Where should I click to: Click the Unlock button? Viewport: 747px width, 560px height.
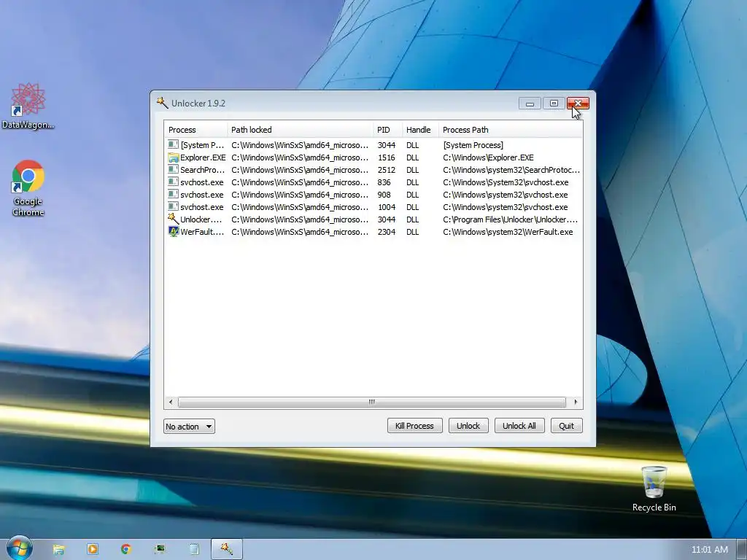[468, 426]
